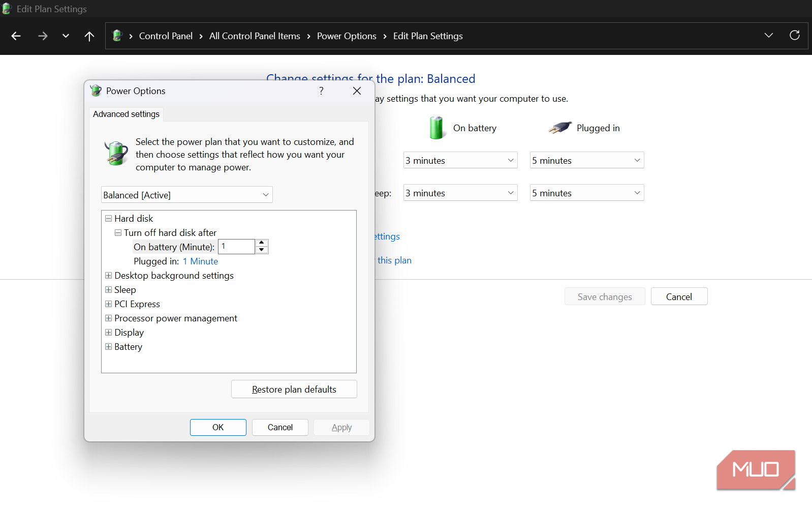The height and width of the screenshot is (507, 812).
Task: Click the battery icon in the address bar
Action: [x=117, y=36]
